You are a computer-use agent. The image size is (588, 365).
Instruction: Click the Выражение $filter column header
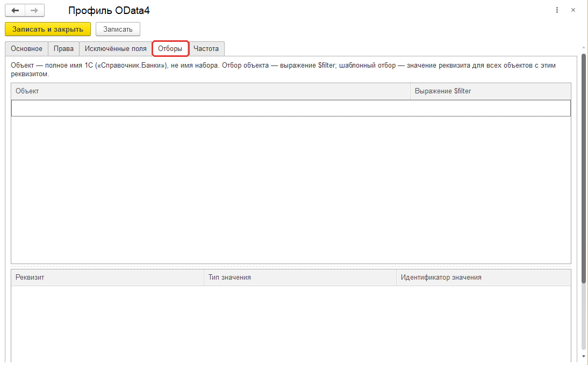coord(491,91)
